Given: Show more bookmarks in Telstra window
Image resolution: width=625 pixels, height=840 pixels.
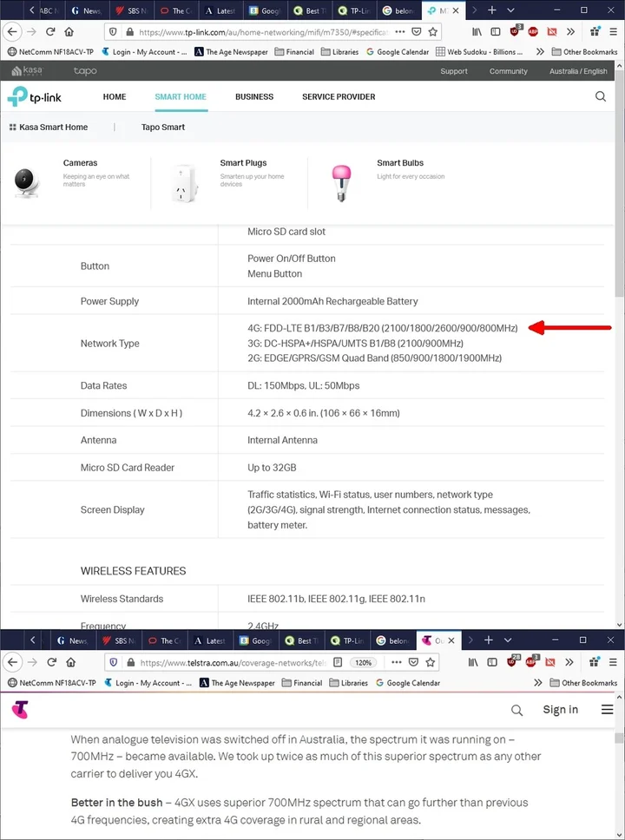Looking at the screenshot, I should (x=537, y=682).
